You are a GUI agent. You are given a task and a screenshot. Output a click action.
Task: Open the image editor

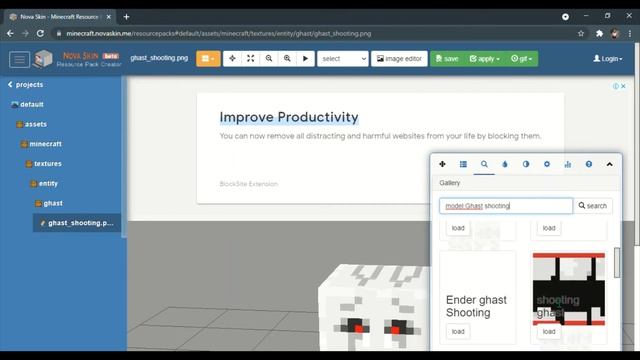coord(399,59)
